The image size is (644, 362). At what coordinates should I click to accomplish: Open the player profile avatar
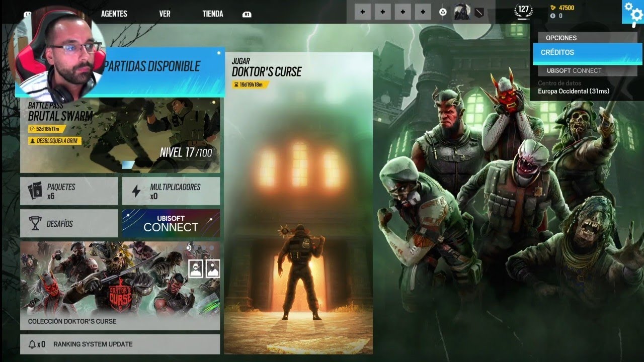click(462, 12)
